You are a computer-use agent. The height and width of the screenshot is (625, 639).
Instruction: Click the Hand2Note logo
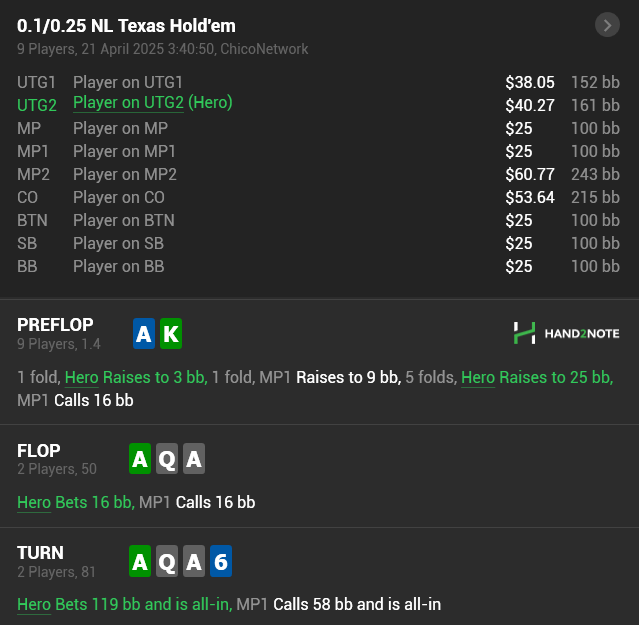(x=566, y=333)
